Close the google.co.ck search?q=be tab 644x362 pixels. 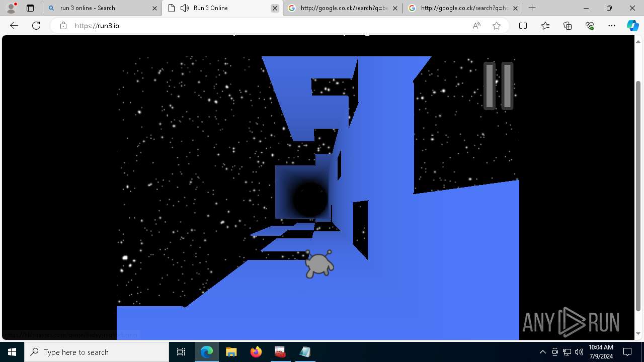[395, 8]
